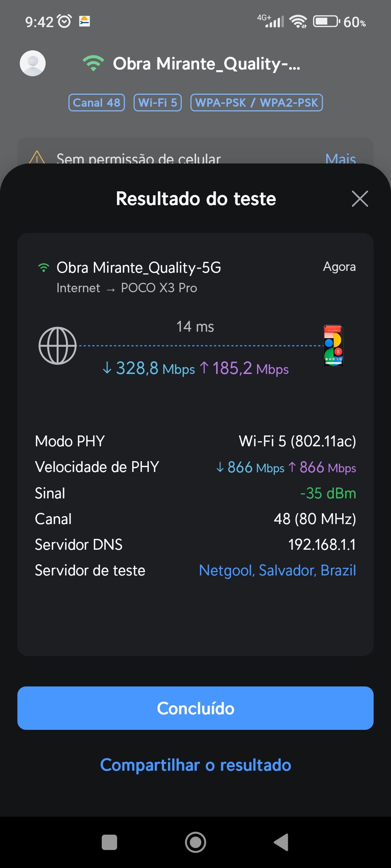
Task: Close the Resultado do teste dialog
Action: 360,199
